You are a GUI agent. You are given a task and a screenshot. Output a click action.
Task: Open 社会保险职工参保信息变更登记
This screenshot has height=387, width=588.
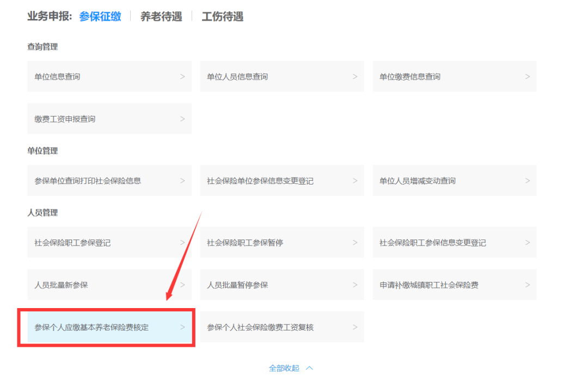click(455, 242)
